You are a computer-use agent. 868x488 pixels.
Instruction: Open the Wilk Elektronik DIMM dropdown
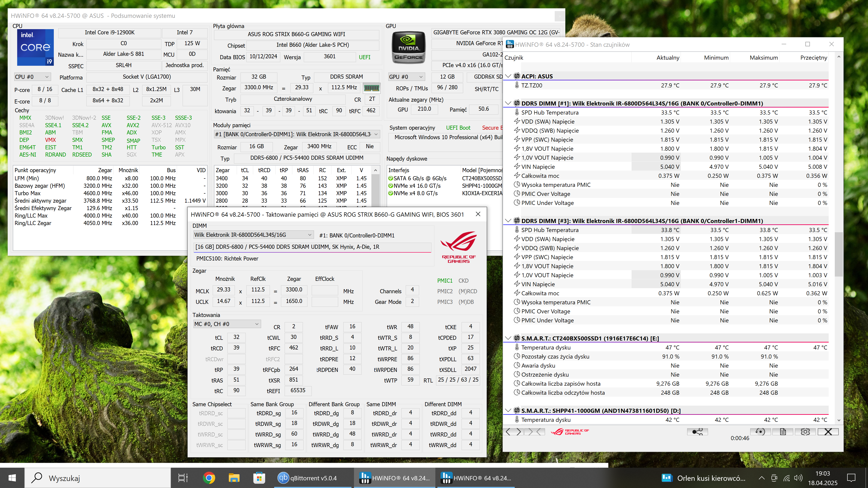(253, 235)
